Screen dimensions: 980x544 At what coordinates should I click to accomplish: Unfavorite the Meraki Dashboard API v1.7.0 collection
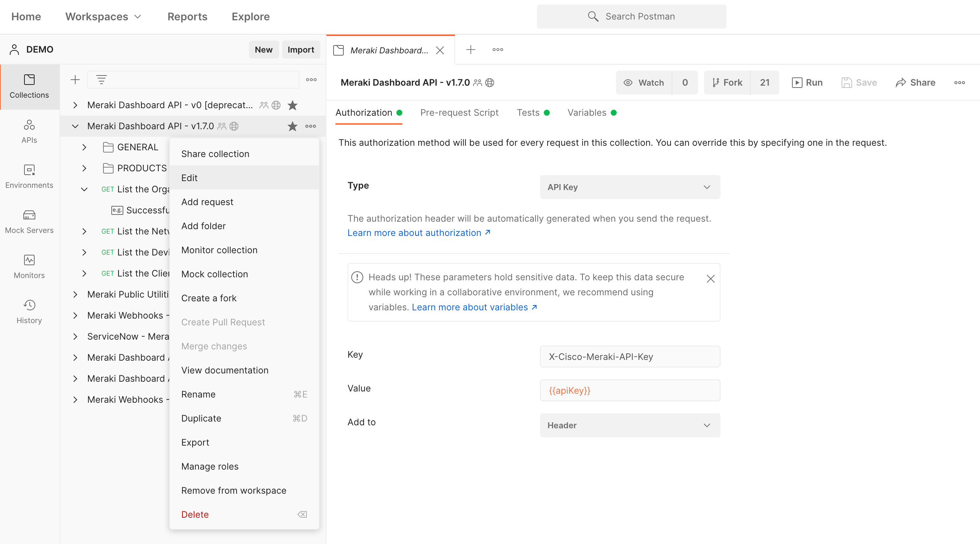[x=292, y=126]
